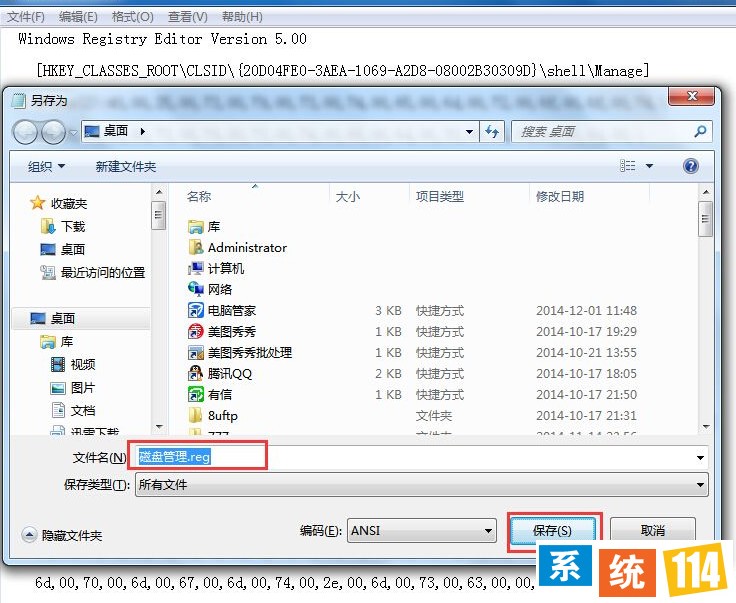The height and width of the screenshot is (603, 736).
Task: Click the 取消 button
Action: click(652, 531)
